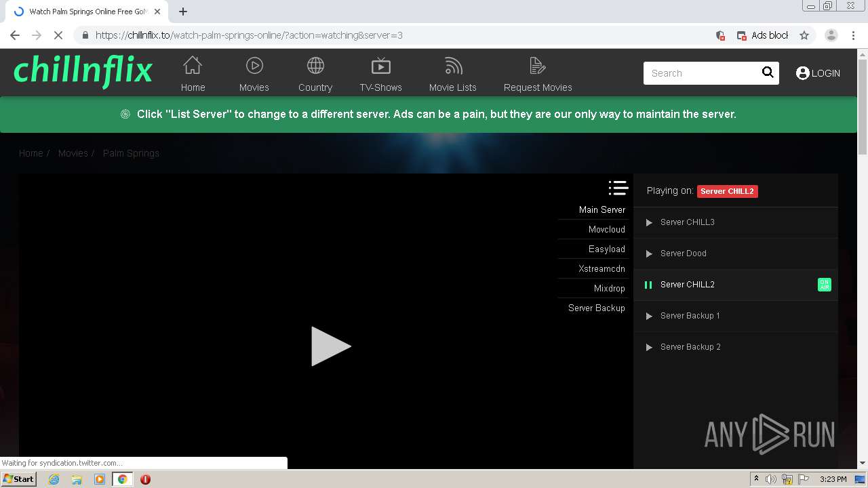Click the address bar URL

pos(249,35)
